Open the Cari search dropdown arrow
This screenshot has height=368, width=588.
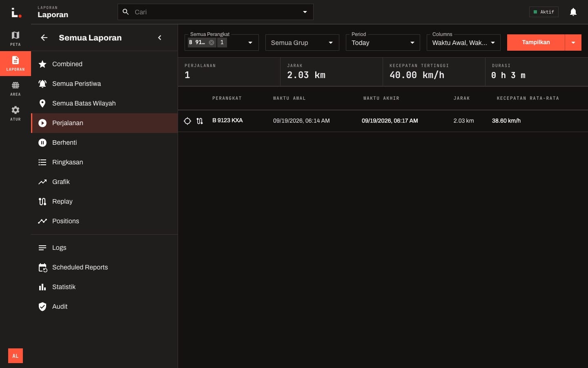(x=305, y=12)
